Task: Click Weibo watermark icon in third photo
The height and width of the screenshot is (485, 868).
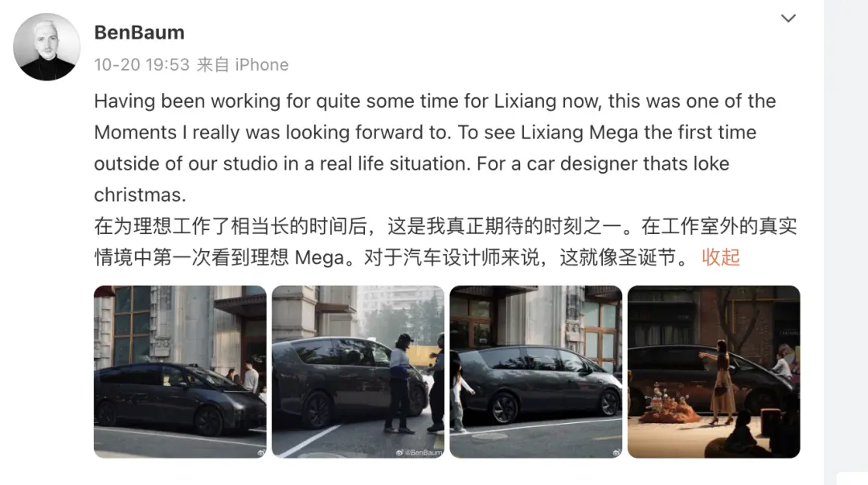Action: [616, 453]
